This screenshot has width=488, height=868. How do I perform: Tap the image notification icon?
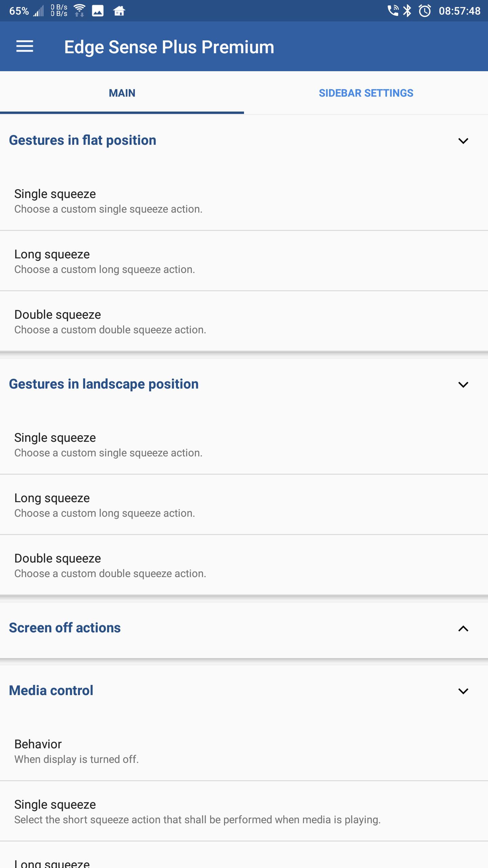[x=98, y=11]
